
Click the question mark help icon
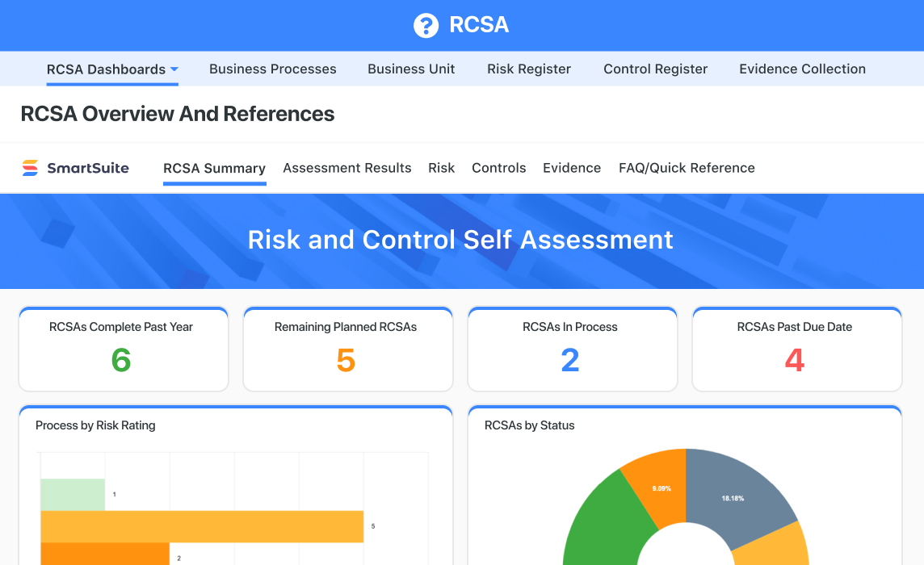(426, 25)
